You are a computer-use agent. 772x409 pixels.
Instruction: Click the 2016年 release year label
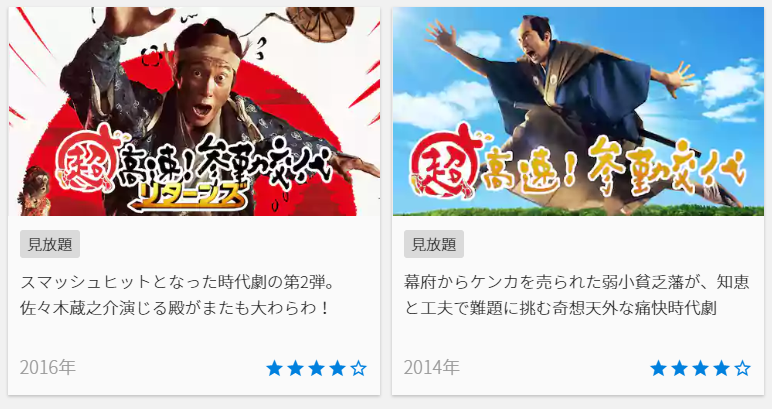click(x=48, y=367)
